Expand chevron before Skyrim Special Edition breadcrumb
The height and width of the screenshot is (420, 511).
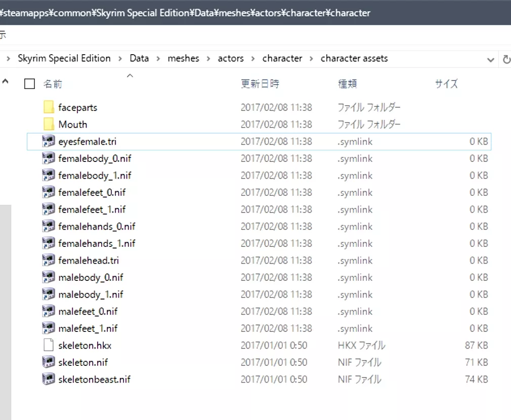(x=9, y=59)
